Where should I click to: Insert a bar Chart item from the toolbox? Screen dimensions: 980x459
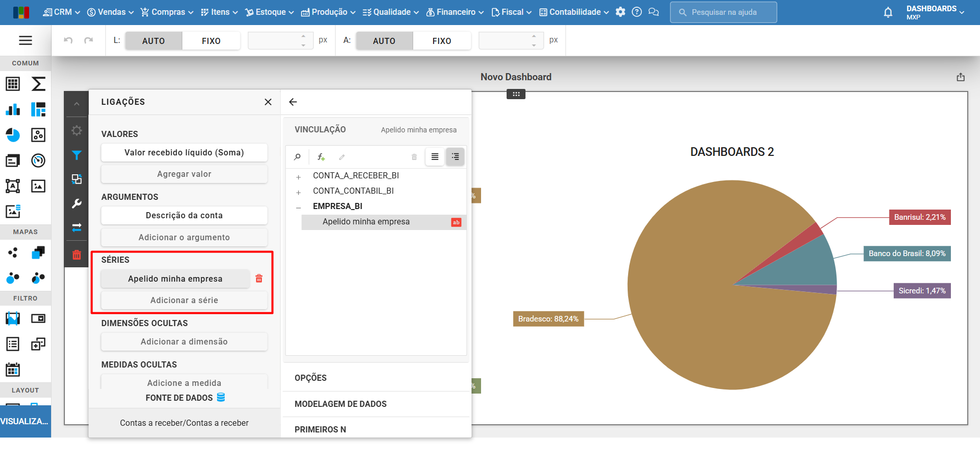click(x=13, y=109)
